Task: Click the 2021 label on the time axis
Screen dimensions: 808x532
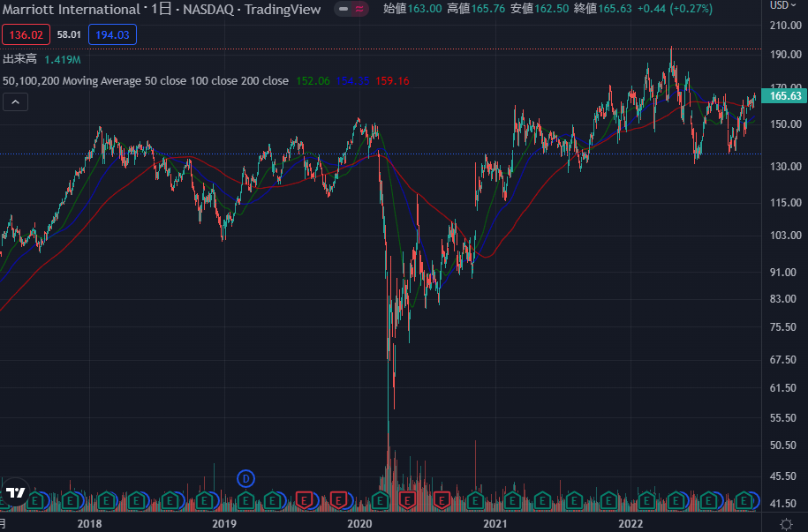Action: point(495,524)
